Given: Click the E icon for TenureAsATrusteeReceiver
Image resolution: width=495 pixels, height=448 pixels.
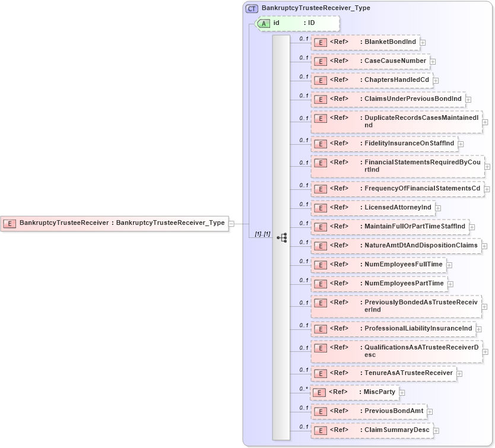Looking at the screenshot, I should pos(320,373).
